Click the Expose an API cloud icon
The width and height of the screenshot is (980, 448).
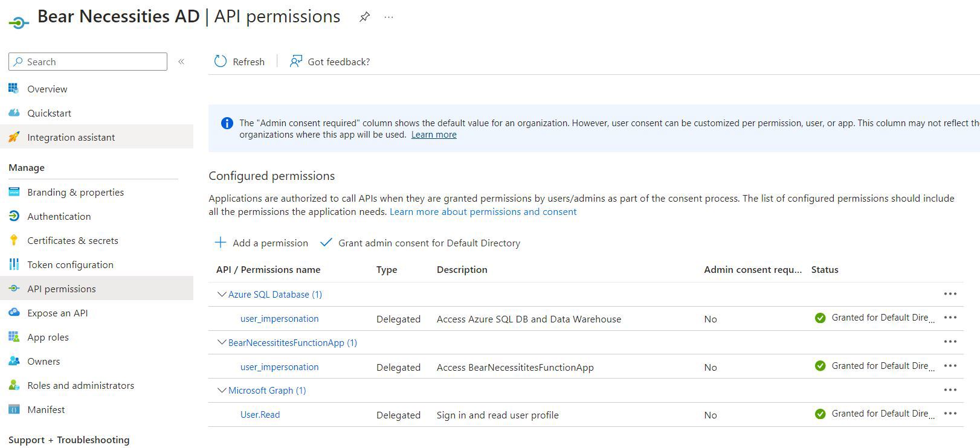click(x=14, y=313)
